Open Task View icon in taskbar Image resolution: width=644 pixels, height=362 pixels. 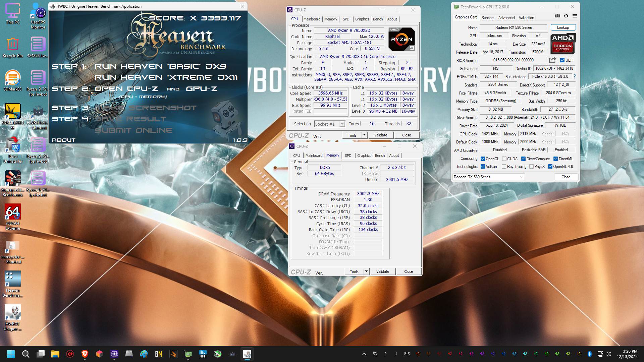point(41,354)
